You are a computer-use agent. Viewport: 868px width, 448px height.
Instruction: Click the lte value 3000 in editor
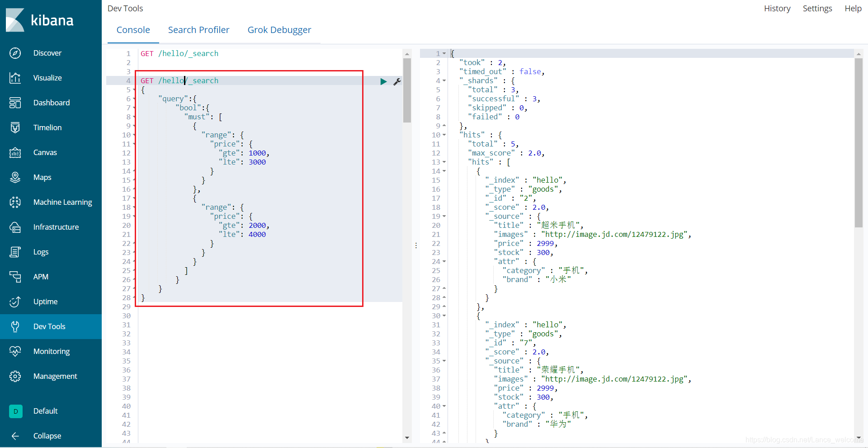click(257, 162)
